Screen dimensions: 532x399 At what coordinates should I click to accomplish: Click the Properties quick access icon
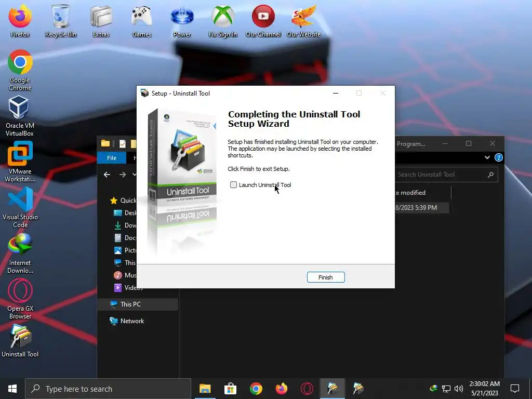(123, 144)
